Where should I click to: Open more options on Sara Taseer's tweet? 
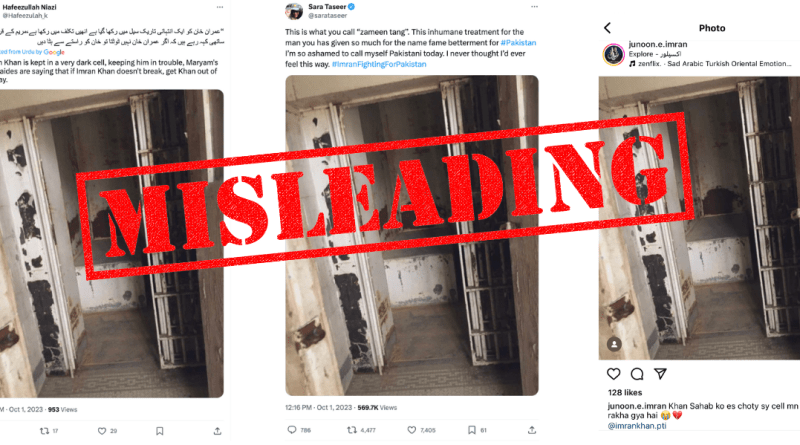pyautogui.click(x=534, y=7)
